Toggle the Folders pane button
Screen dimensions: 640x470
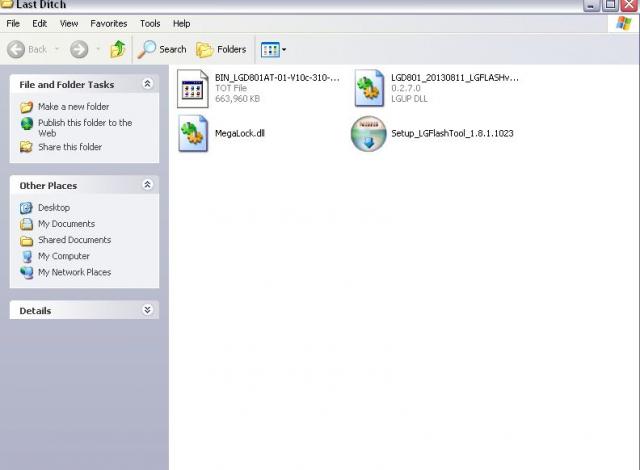pos(221,49)
